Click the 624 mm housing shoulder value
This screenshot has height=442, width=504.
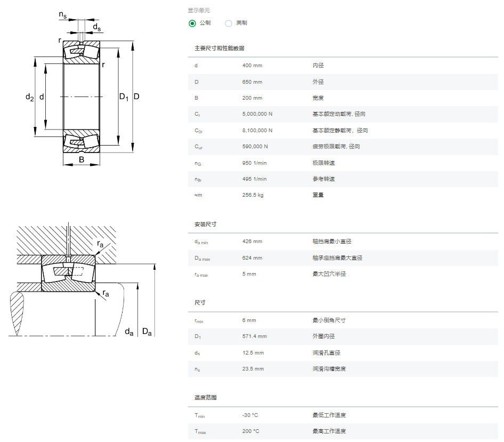252,258
